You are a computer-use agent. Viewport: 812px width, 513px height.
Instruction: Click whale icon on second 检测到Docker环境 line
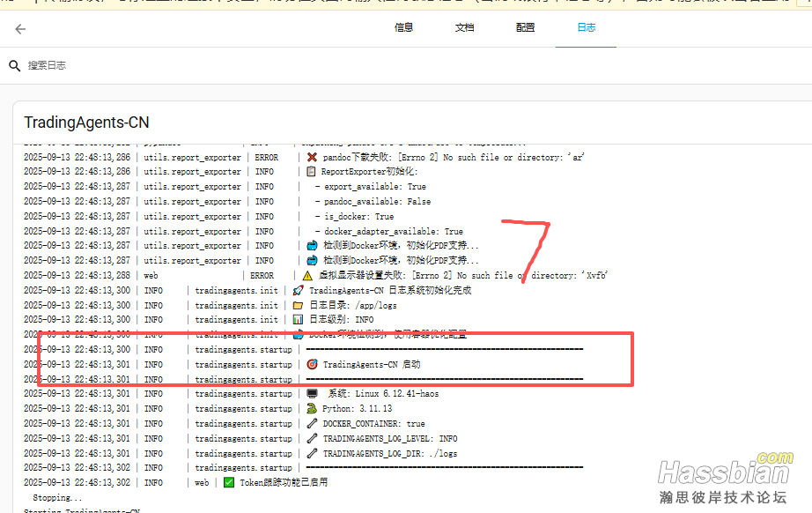pyautogui.click(x=312, y=261)
